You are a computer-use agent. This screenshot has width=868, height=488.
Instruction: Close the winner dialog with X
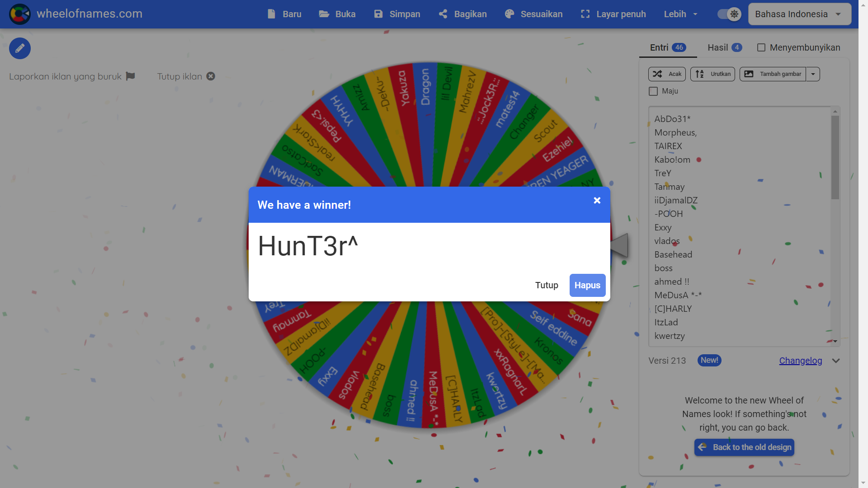coord(597,201)
